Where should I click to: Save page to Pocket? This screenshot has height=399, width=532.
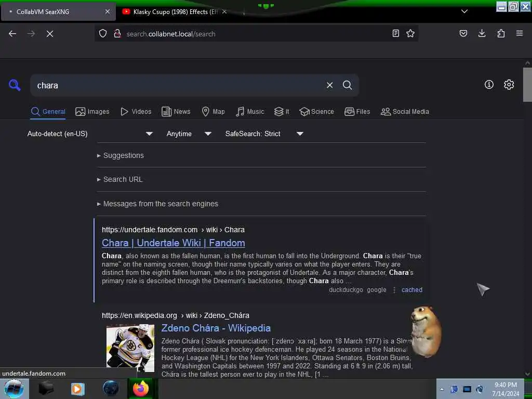(463, 33)
